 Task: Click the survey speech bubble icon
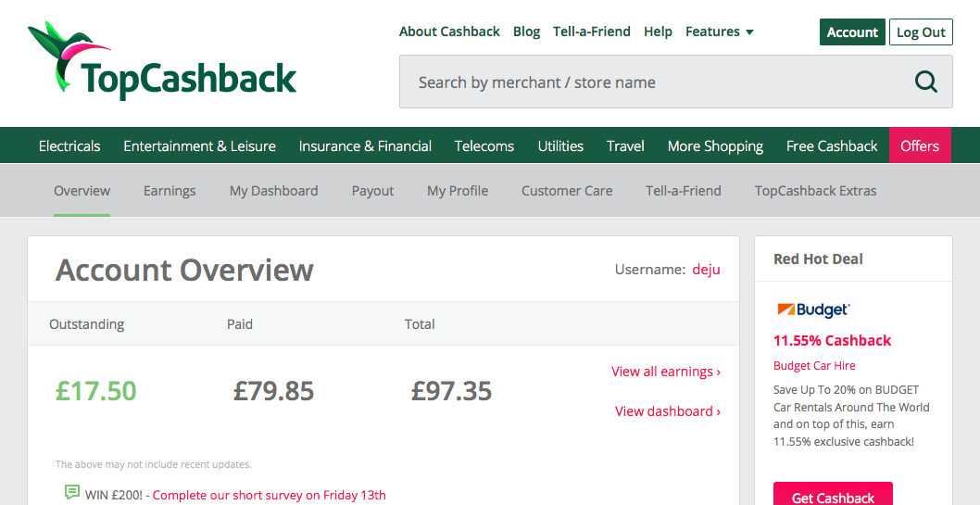click(72, 493)
